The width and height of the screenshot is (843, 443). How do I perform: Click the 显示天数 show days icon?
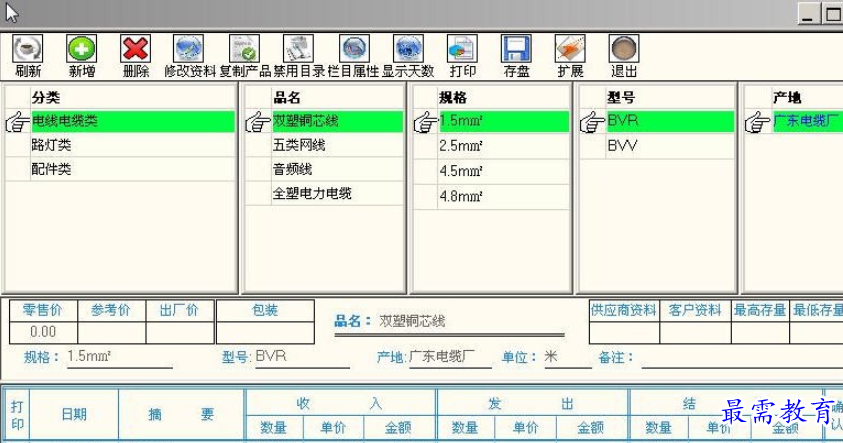click(408, 49)
